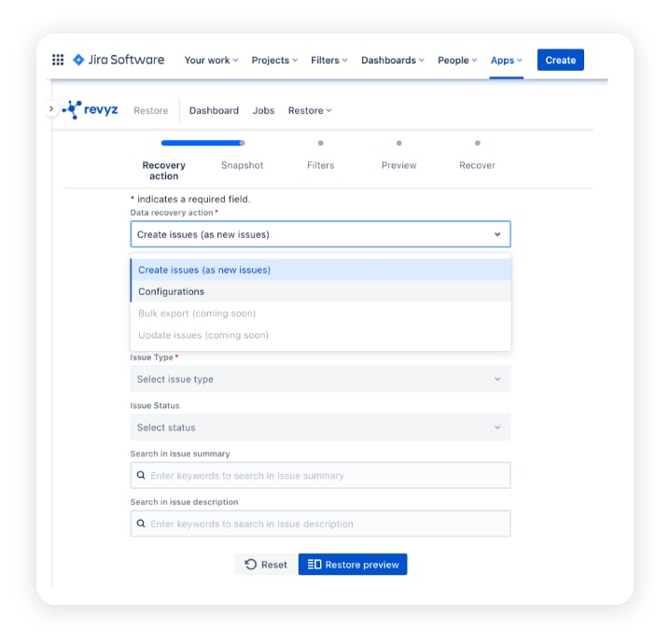This screenshot has height=644, width=670.
Task: Click the Reset button
Action: pos(266,565)
